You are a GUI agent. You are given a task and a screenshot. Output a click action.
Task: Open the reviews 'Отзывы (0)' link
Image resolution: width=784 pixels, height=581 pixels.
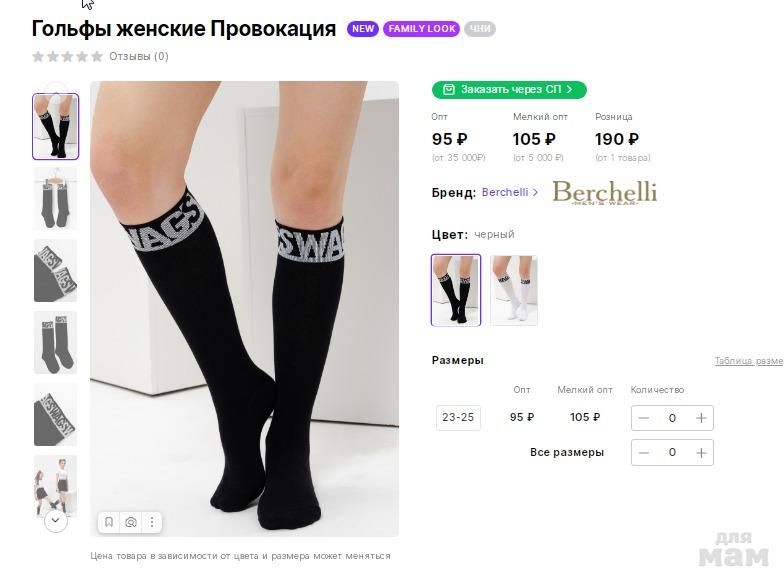(x=138, y=57)
